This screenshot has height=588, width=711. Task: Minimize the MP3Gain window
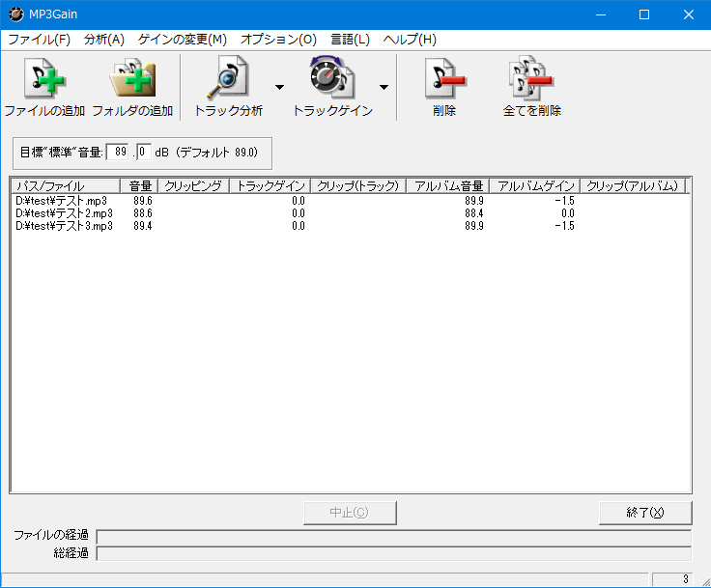pos(601,14)
